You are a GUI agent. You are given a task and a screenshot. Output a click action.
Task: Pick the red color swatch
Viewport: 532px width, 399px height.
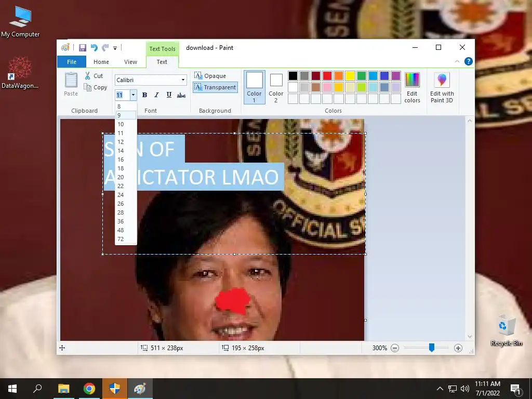point(327,76)
